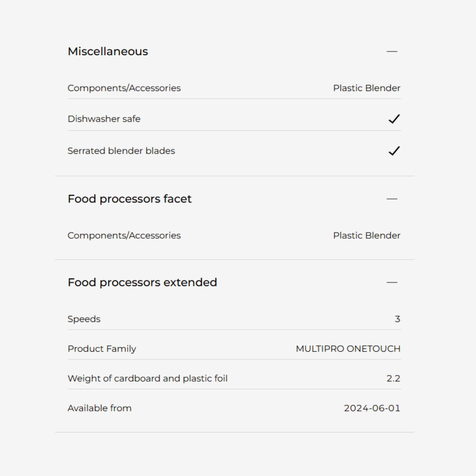Collapse Food processors extended minus icon
The width and height of the screenshot is (476, 476).
pos(392,282)
